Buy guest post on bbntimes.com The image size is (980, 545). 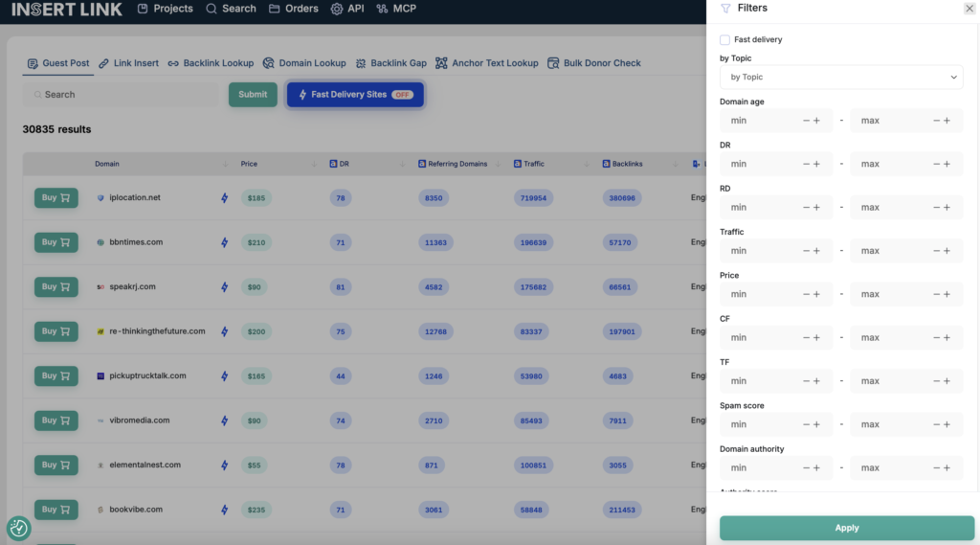point(56,242)
